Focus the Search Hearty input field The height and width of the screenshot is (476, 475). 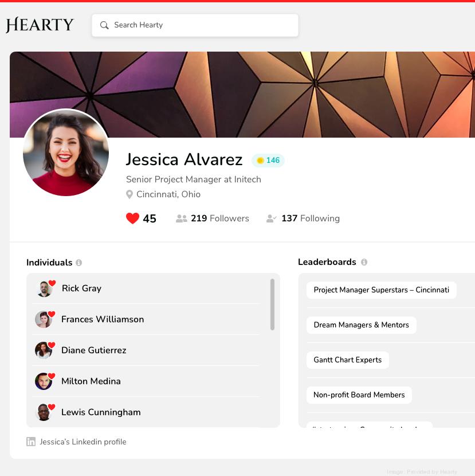[201, 25]
